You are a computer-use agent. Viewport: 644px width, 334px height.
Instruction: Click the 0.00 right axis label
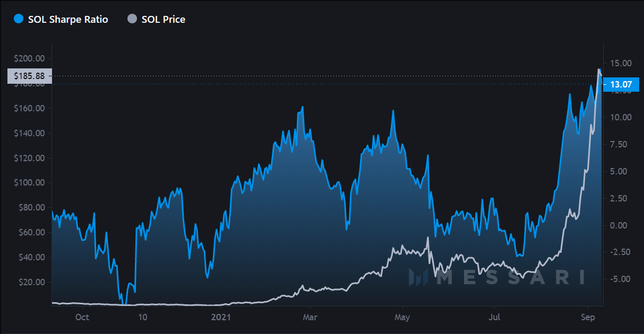(x=619, y=225)
